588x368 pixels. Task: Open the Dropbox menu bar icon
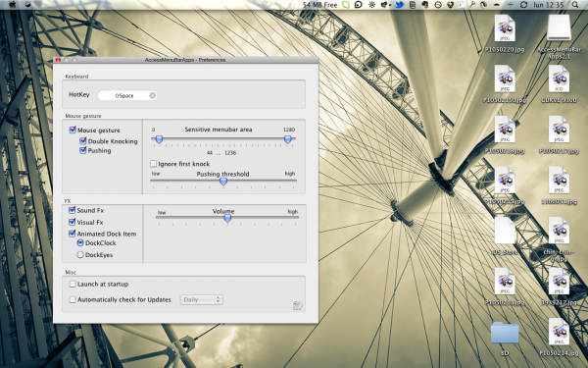pos(451,5)
